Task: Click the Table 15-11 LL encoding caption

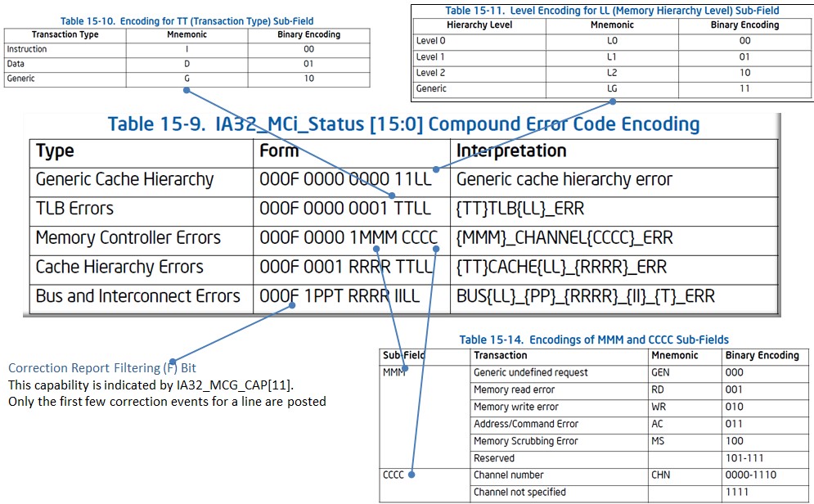Action: pyautogui.click(x=611, y=11)
